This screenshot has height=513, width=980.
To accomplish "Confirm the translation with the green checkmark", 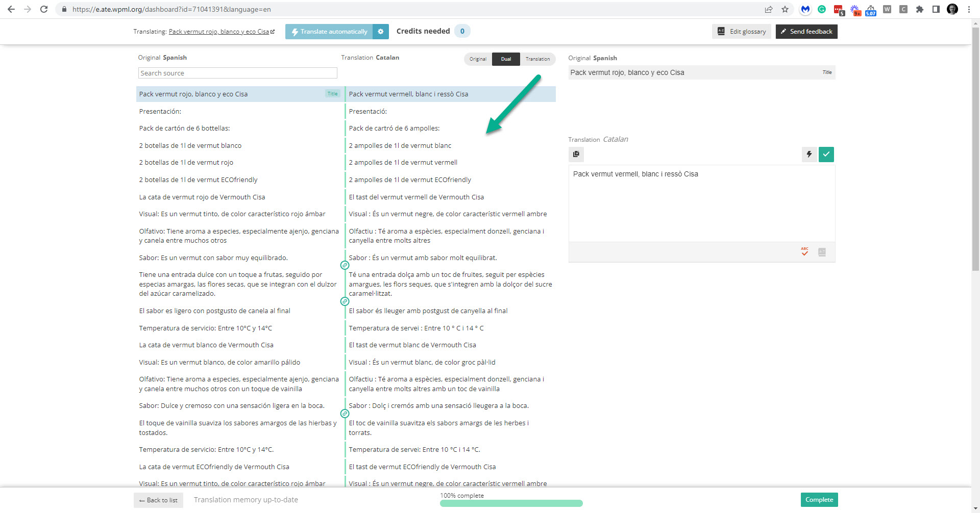I will (826, 154).
